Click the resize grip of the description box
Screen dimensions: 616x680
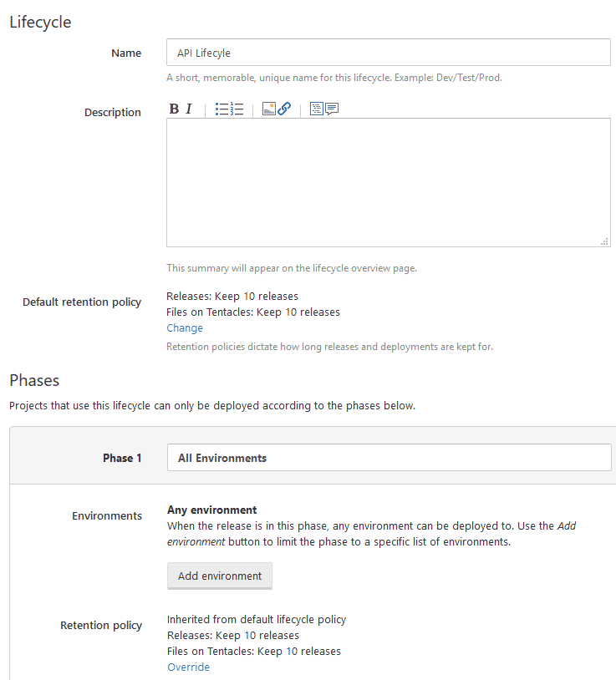tap(604, 241)
